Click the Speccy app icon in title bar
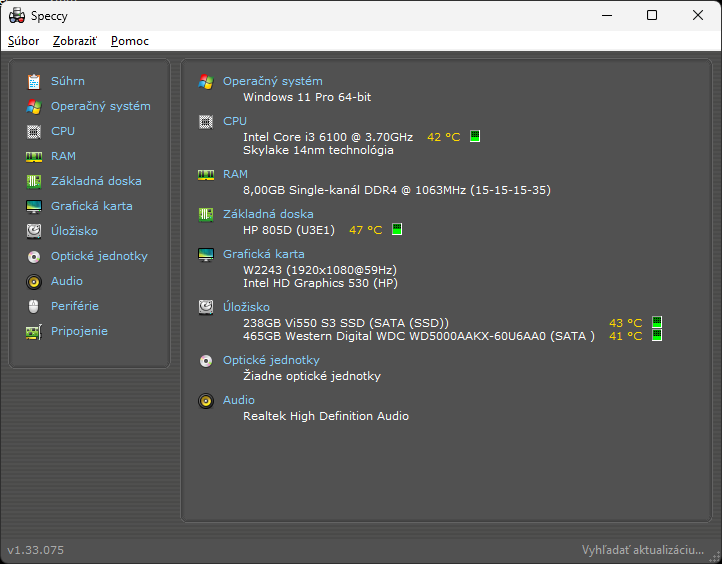Viewport: 722px width, 564px height. [x=16, y=15]
